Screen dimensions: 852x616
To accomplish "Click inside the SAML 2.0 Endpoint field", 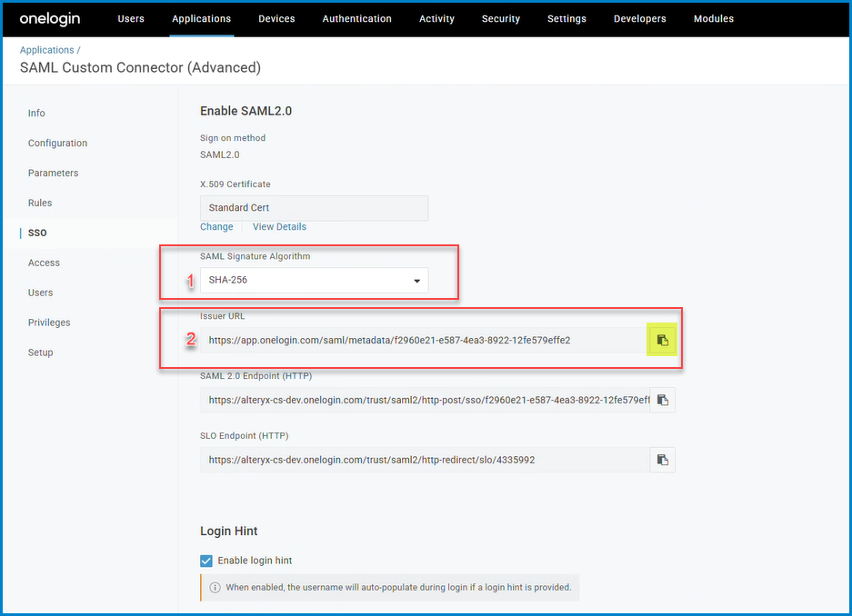I will (x=425, y=400).
